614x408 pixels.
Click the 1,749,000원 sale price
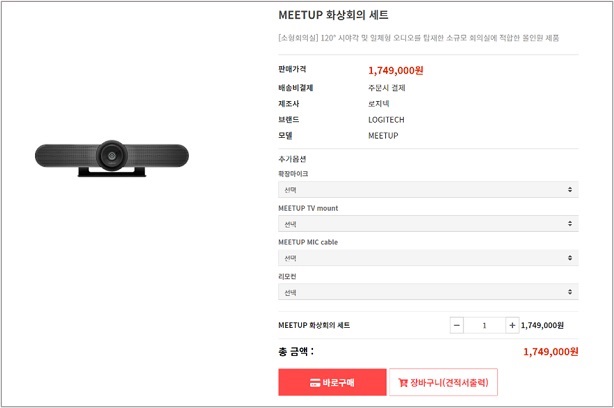pyautogui.click(x=396, y=70)
